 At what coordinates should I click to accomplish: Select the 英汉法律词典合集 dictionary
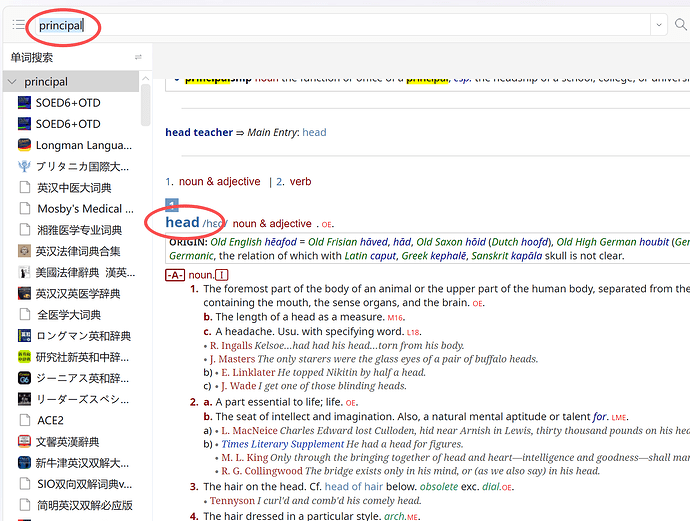click(x=78, y=251)
